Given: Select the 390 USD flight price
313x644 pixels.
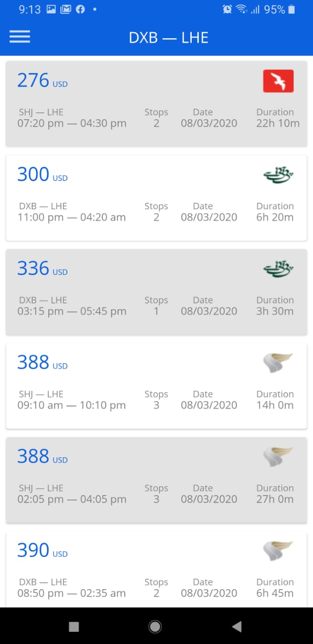Looking at the screenshot, I should point(42,550).
